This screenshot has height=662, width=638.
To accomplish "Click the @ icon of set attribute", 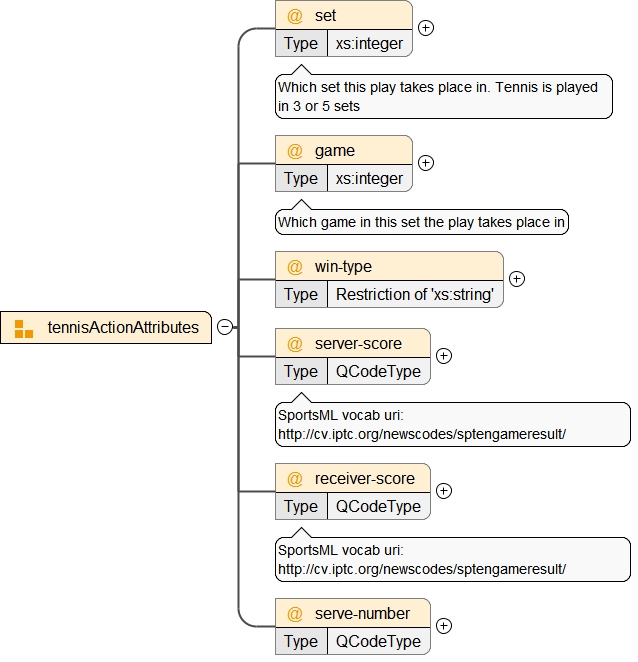I will pos(295,16).
